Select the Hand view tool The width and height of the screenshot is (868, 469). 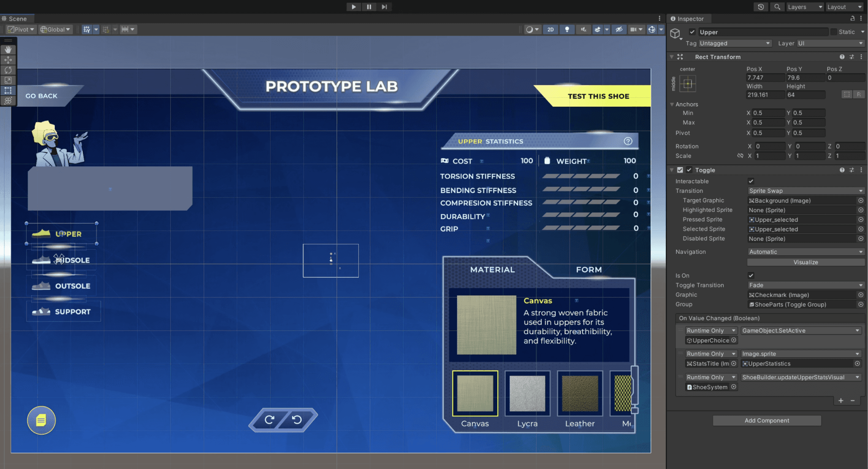pyautogui.click(x=8, y=50)
